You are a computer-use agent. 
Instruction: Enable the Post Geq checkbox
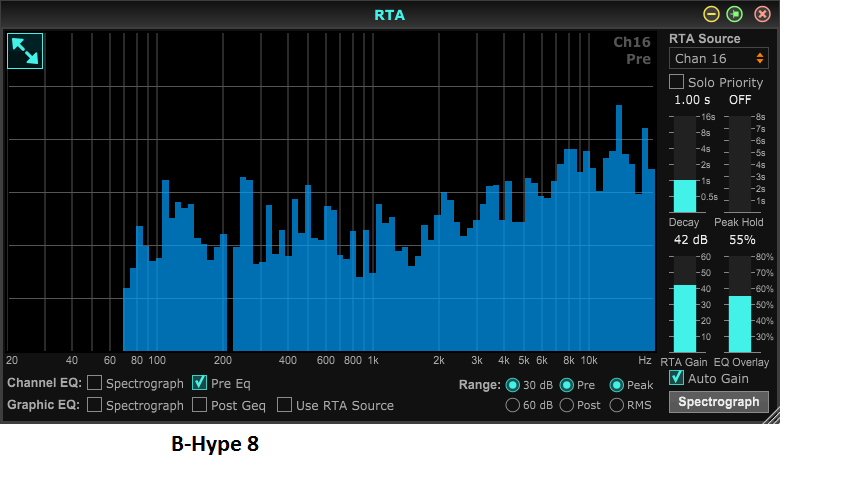tap(200, 404)
